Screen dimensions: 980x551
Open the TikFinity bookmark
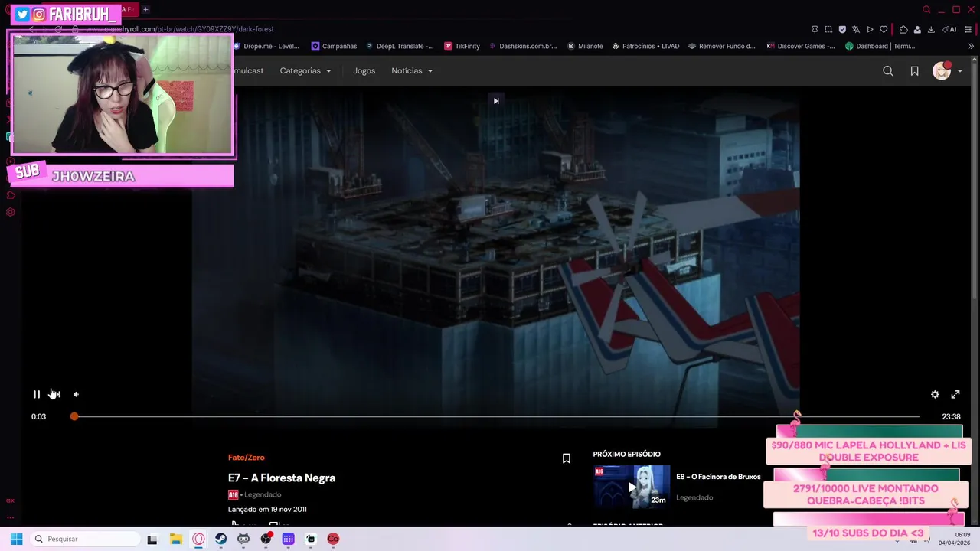[461, 46]
